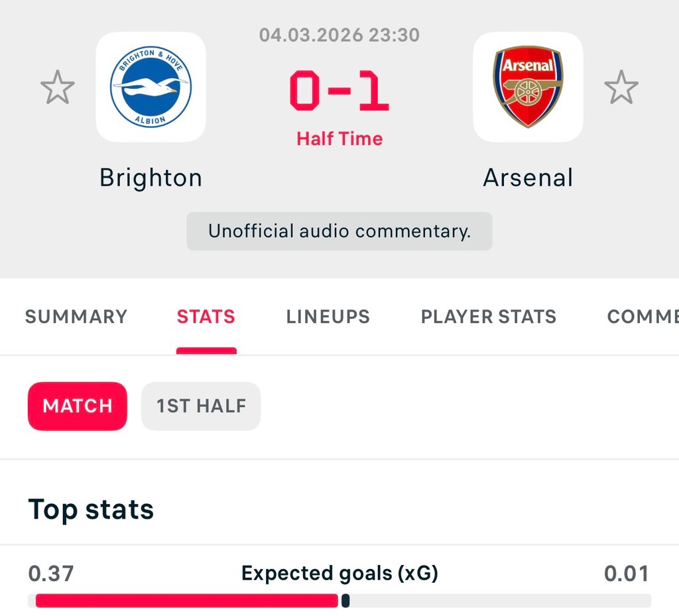This screenshot has width=679, height=616.
Task: Select the Stats tab
Action: 206,317
